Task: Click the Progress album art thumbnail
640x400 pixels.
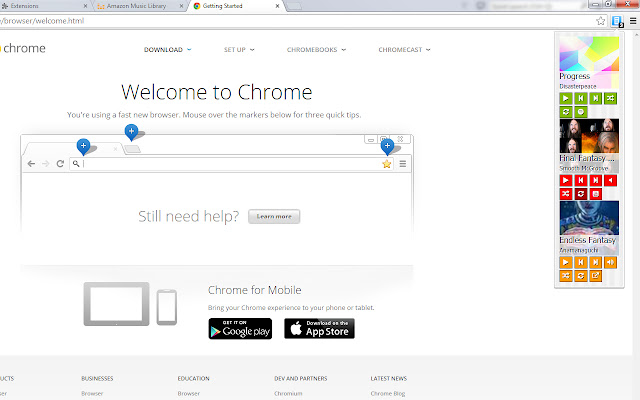Action: [x=589, y=53]
